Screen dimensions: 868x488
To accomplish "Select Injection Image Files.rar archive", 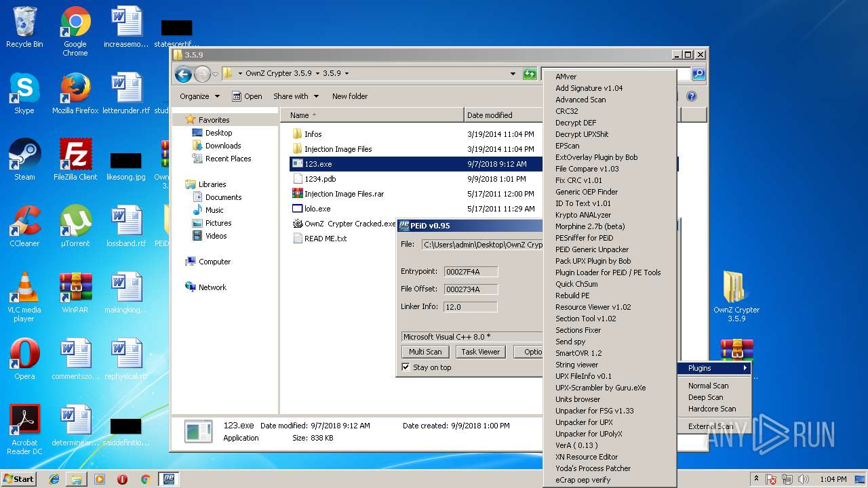I will 338,194.
